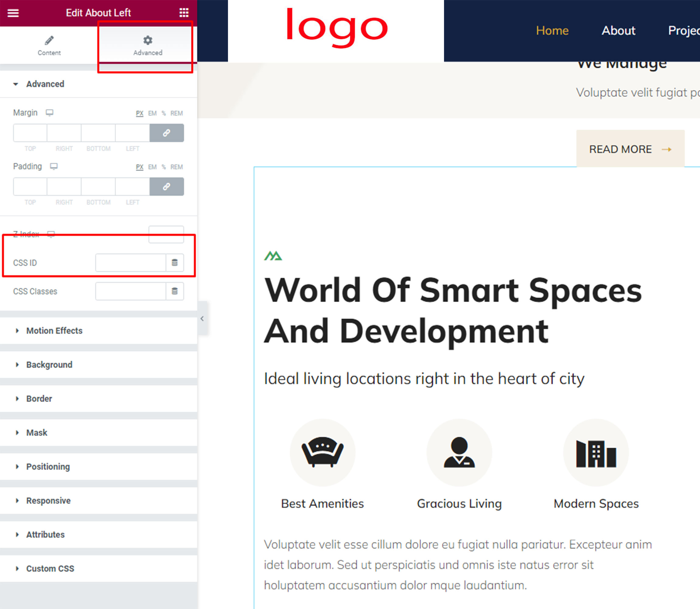Click the READ MORE button
This screenshot has width=700, height=609.
[x=630, y=149]
